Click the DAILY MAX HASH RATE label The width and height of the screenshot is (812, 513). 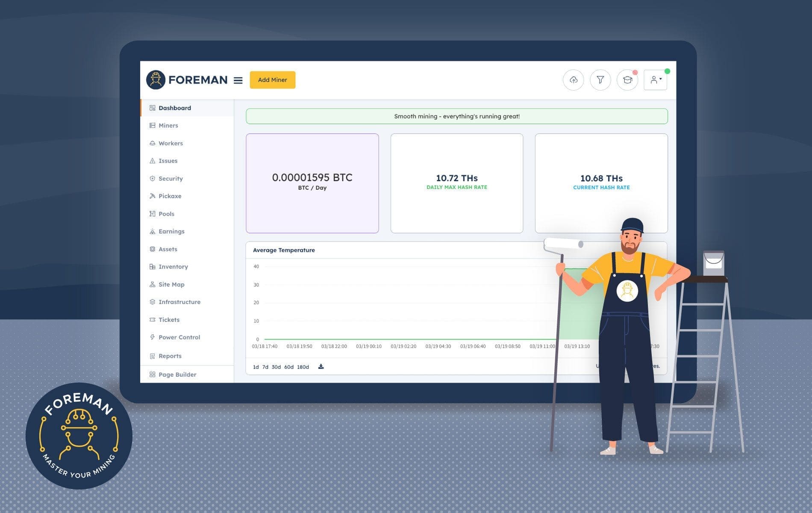457,187
